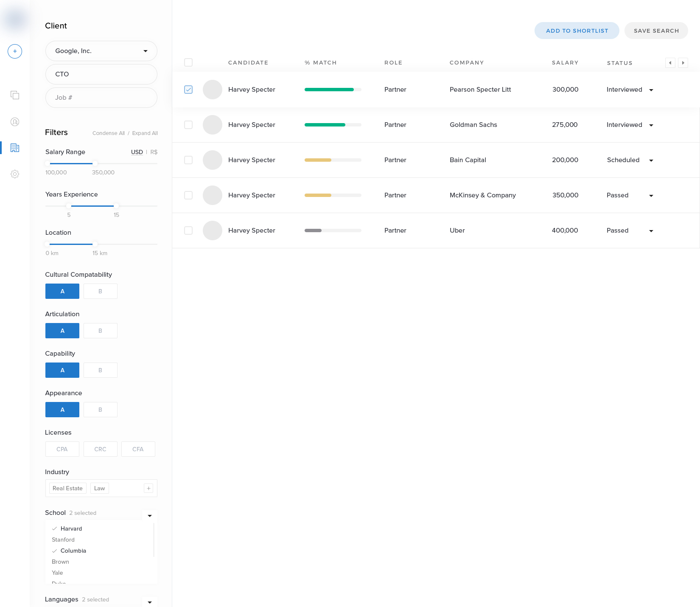Expand the Languages filter dropdown arrow
The image size is (700, 607).
(150, 602)
